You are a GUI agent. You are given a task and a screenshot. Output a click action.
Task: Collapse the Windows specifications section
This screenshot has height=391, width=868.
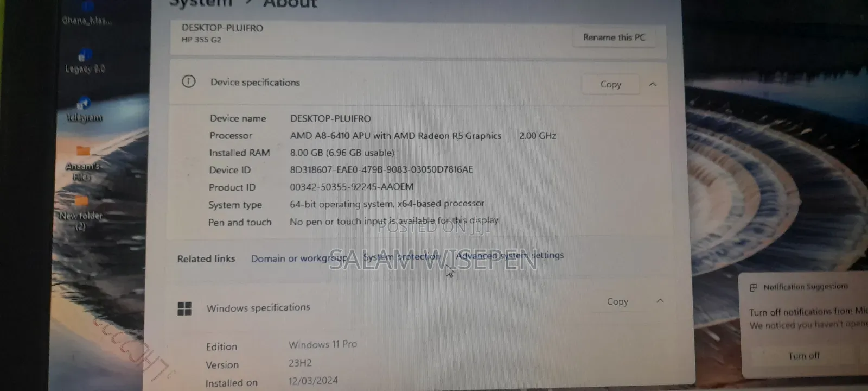(660, 301)
